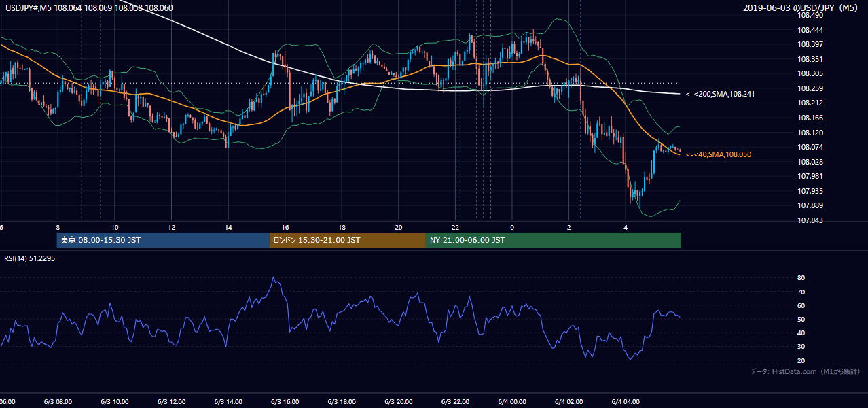868x408 pixels.
Task: Click RSI scale value 30
Action: pos(801,347)
